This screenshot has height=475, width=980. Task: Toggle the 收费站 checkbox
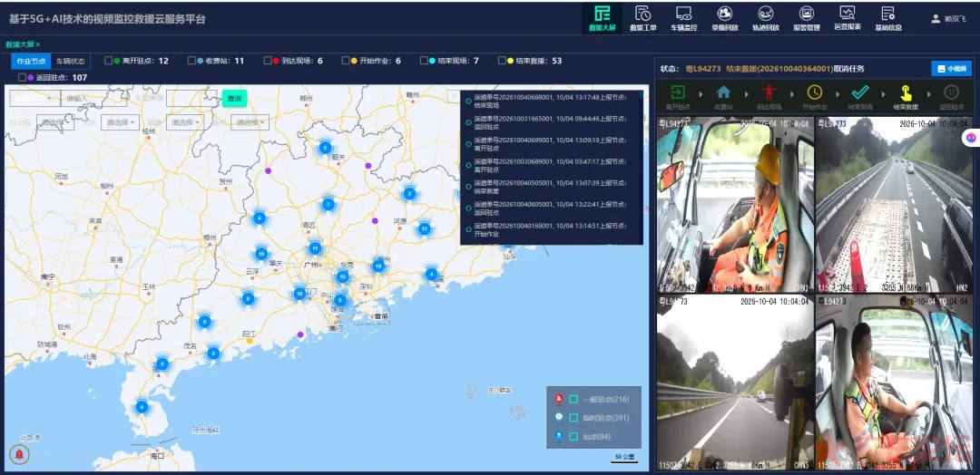tap(191, 61)
